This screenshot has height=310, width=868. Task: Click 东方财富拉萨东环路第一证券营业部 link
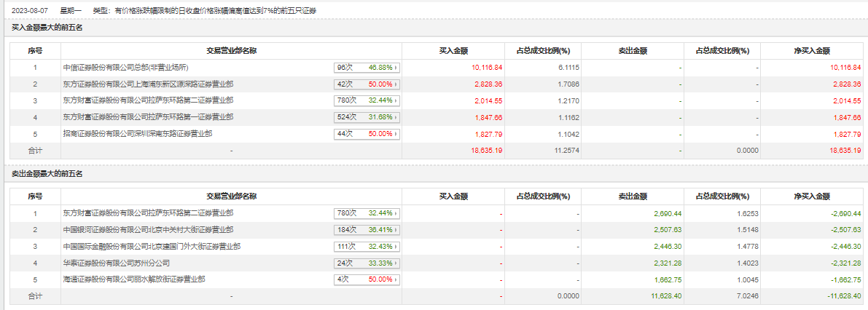click(148, 116)
